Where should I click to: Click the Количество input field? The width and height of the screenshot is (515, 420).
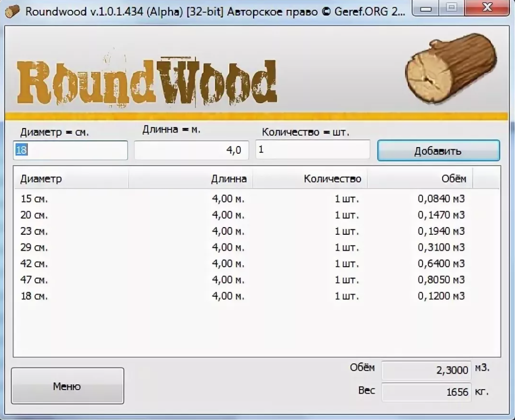click(313, 150)
